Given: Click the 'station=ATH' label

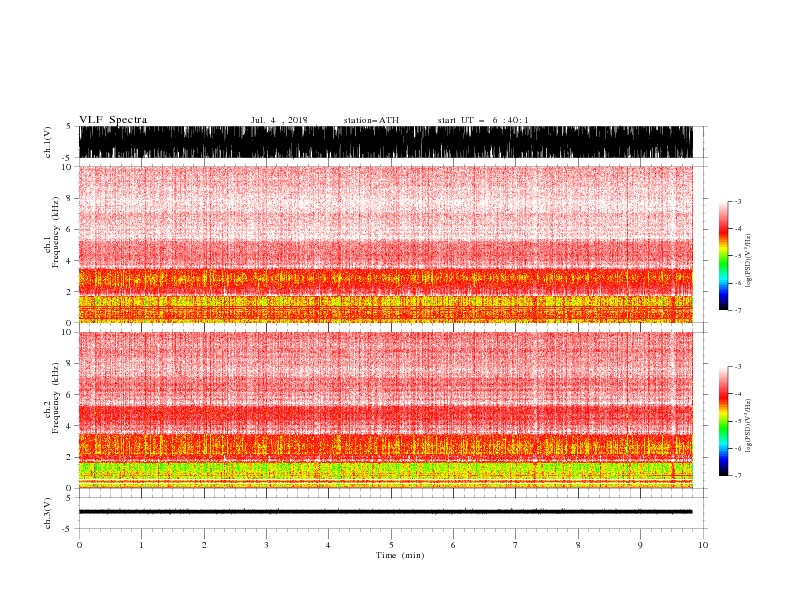Looking at the screenshot, I should [x=371, y=120].
